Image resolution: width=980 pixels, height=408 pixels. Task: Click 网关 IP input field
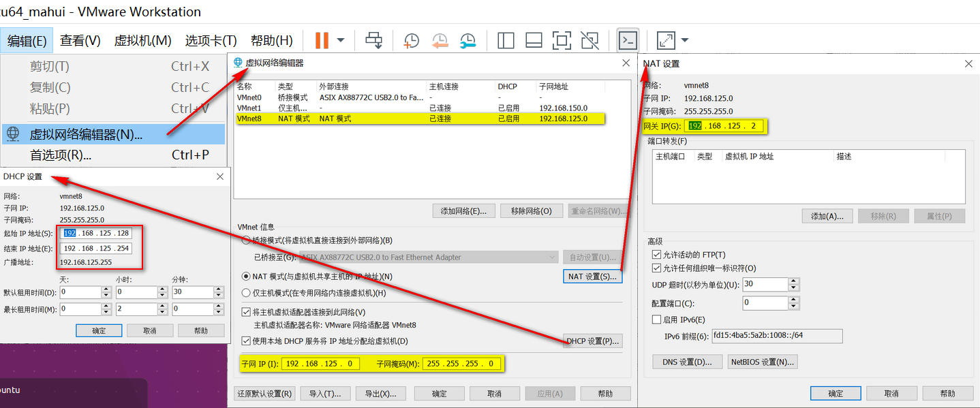point(724,126)
